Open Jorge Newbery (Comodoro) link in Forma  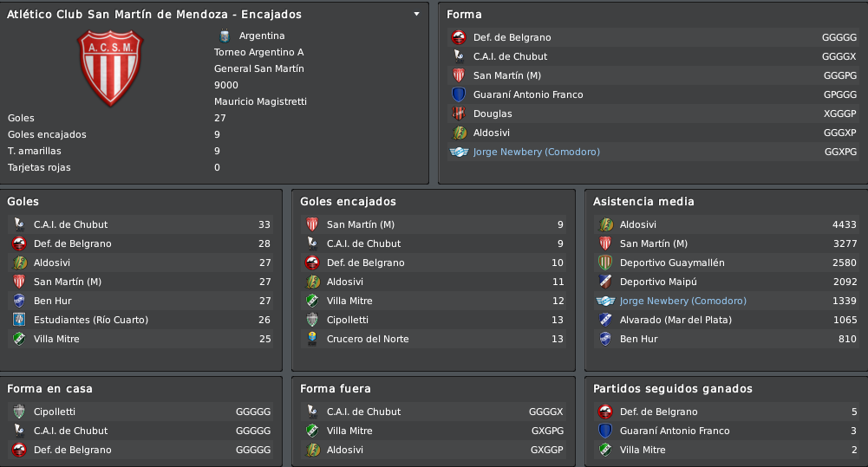point(537,152)
